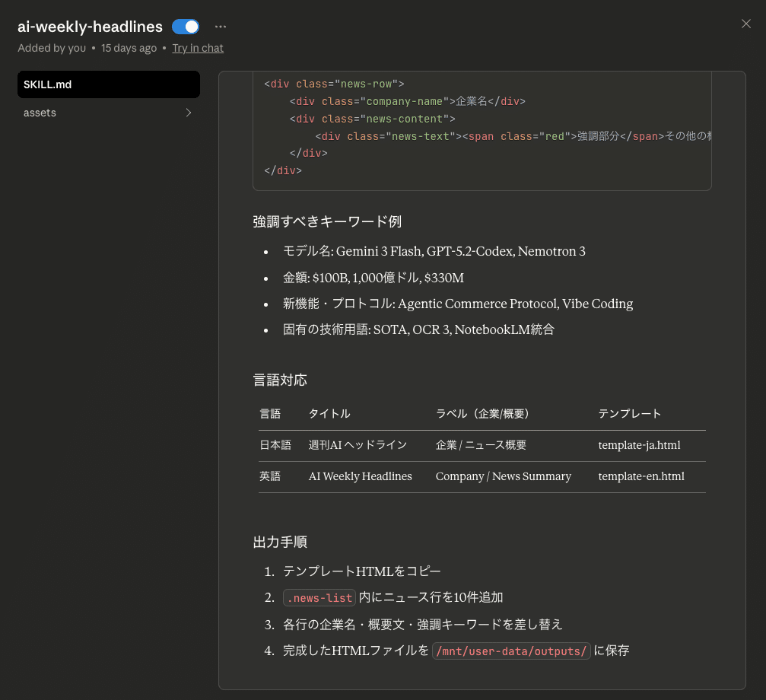
Task: Click the AI Weekly Headlines table cell
Action: point(360,476)
